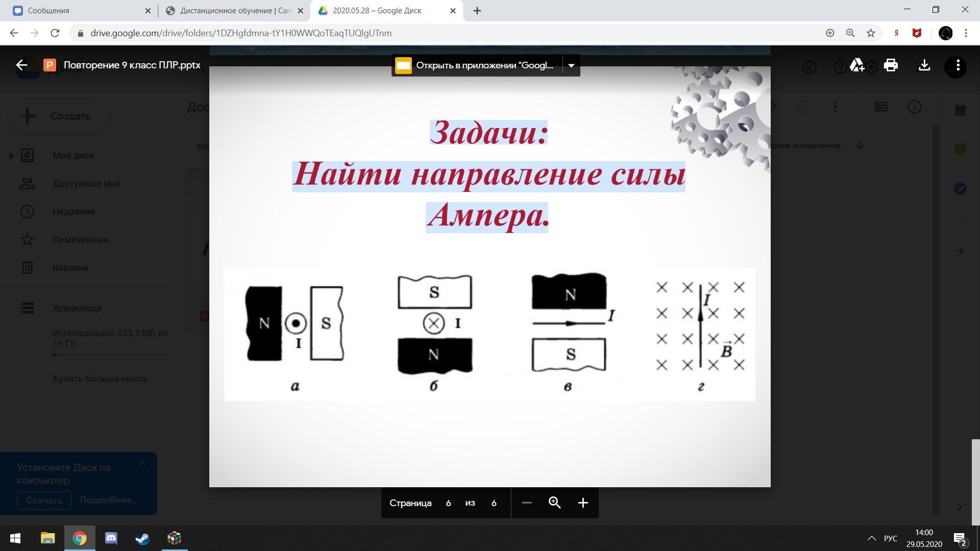980x551 pixels.
Task: Zoom in with the plus icon
Action: (x=583, y=503)
